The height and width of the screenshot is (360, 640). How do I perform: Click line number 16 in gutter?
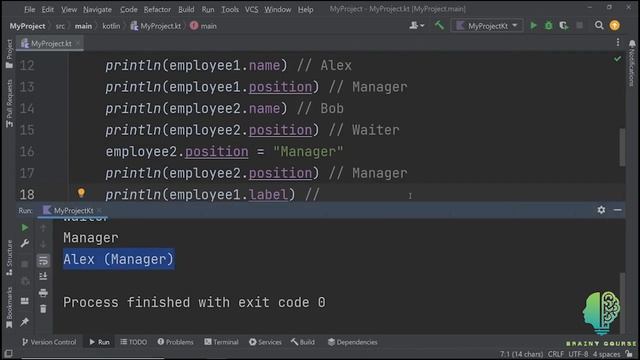point(27,151)
